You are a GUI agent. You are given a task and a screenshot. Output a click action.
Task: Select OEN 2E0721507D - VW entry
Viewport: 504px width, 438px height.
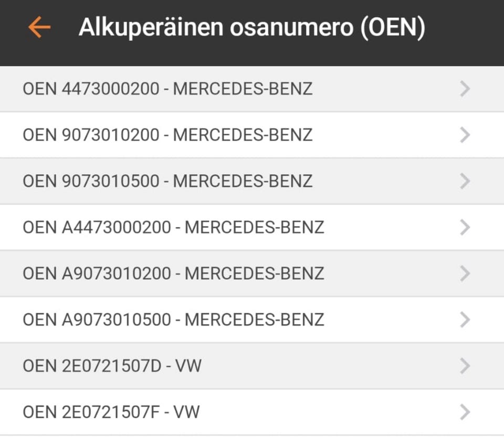pyautogui.click(x=112, y=366)
